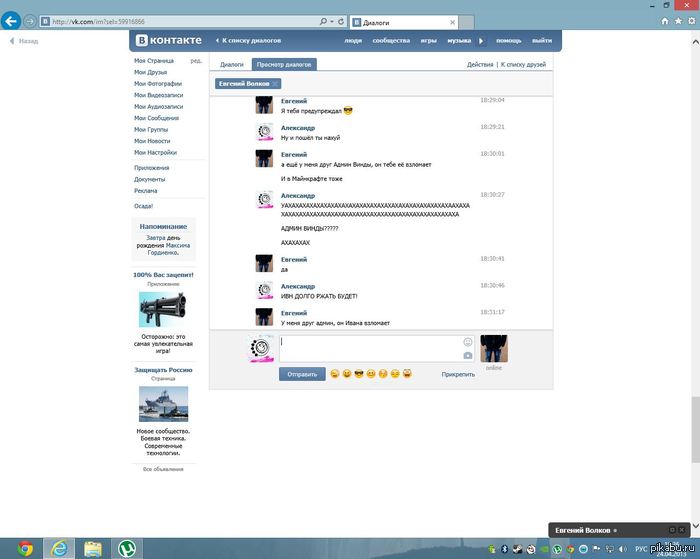Click the camera attach-photo icon
This screenshot has height=559, width=700.
tap(467, 355)
